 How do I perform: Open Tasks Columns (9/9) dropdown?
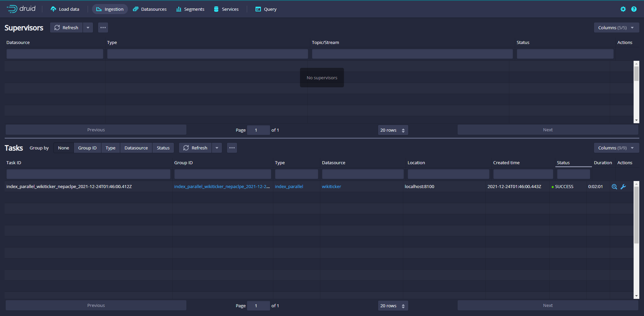tap(616, 148)
